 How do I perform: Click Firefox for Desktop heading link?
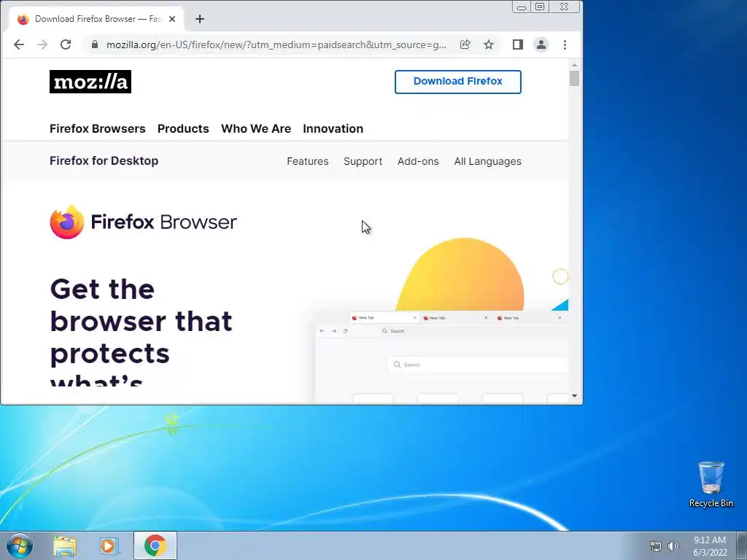tap(104, 161)
